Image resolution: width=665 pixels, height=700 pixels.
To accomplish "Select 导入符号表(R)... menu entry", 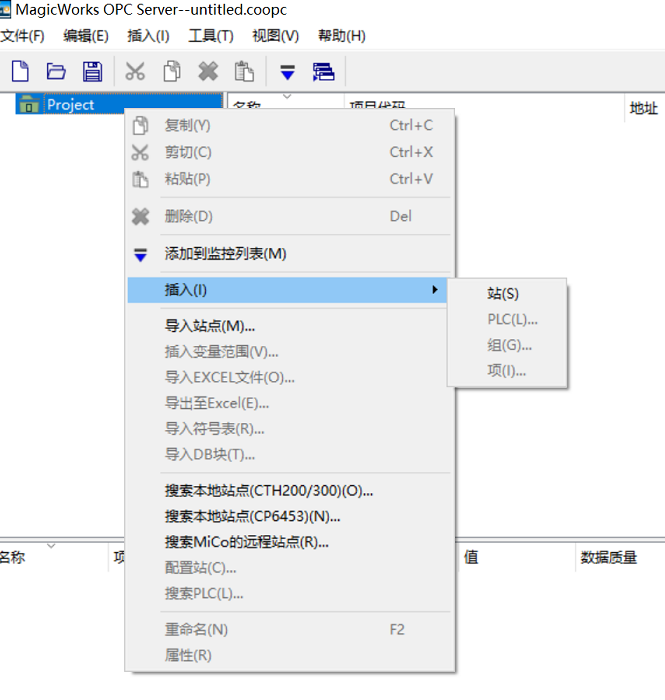I will (289, 429).
